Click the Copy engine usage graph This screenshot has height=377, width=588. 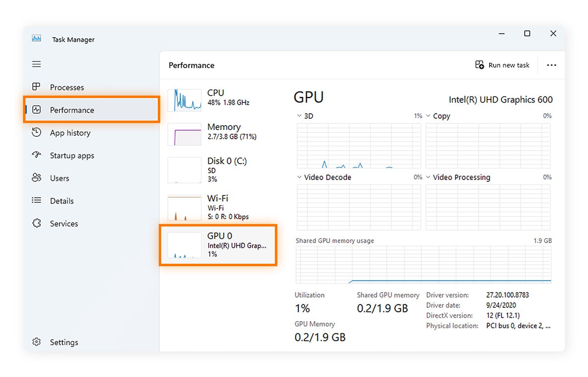488,146
